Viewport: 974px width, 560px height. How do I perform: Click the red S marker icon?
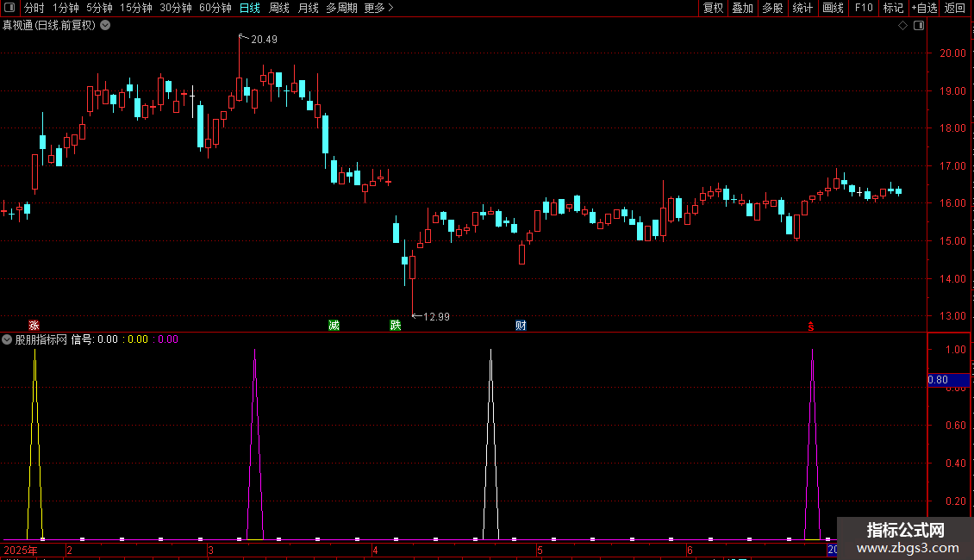(x=810, y=326)
